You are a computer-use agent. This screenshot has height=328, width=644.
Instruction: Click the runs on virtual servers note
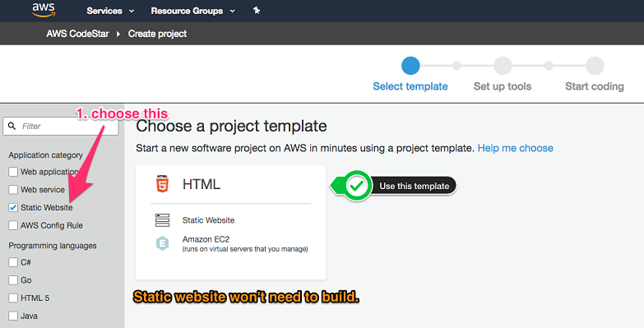click(245, 249)
